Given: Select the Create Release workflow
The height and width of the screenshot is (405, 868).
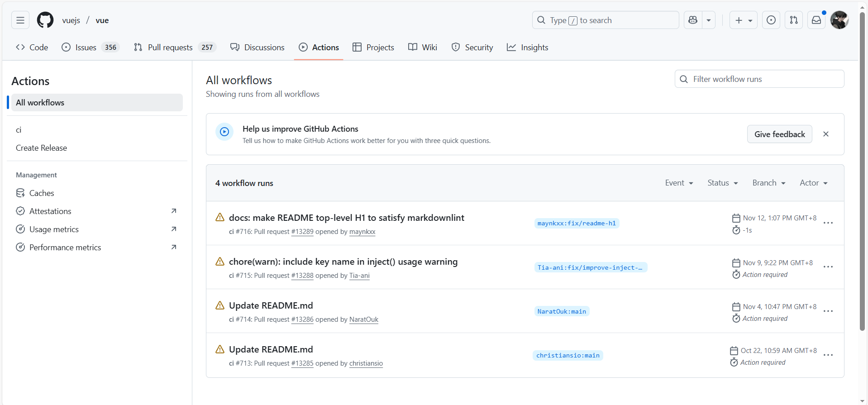Looking at the screenshot, I should click(x=41, y=148).
